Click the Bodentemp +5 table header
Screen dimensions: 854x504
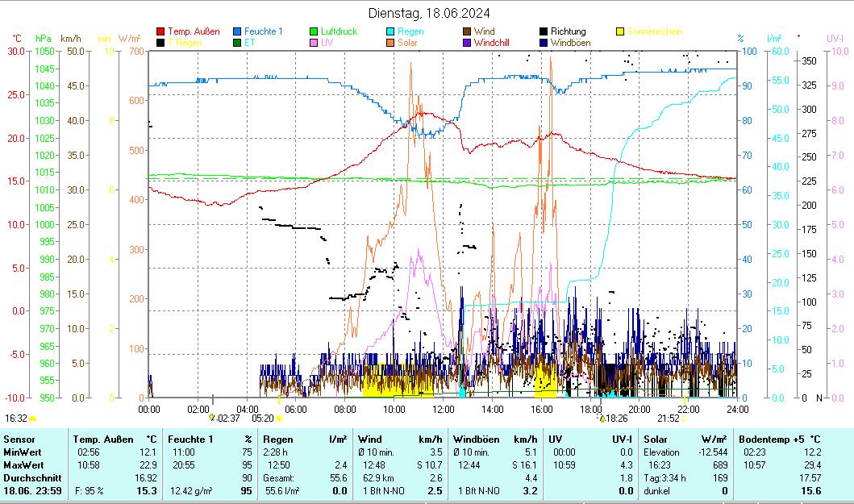(773, 439)
